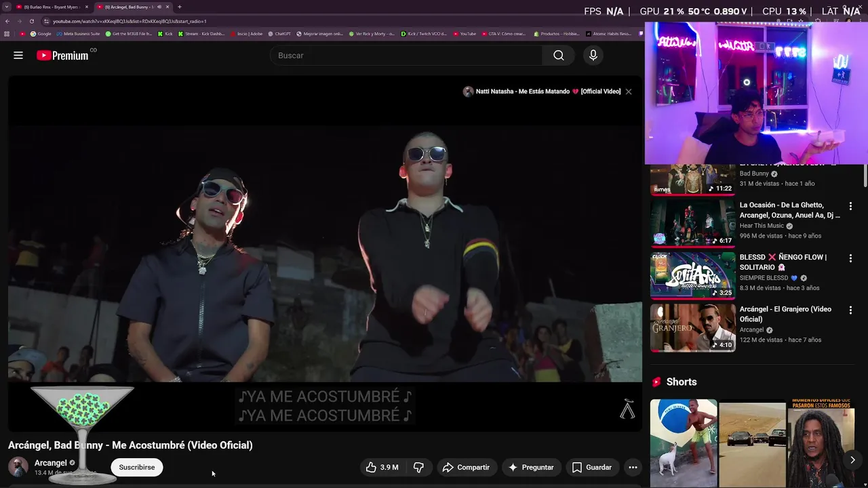Reload the current page
868x488 pixels.
(x=31, y=21)
